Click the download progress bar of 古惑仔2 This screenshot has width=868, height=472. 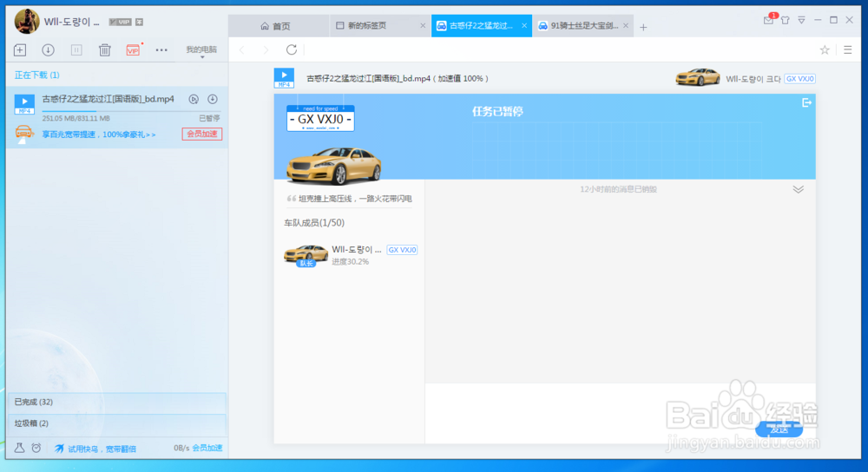131,111
